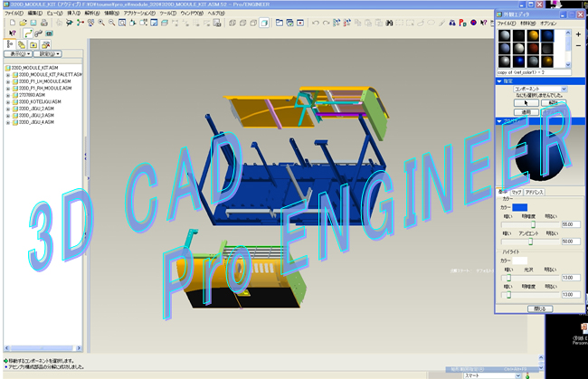Click the 解除 button in appearance editor
This screenshot has width=588, height=379.
click(x=554, y=103)
